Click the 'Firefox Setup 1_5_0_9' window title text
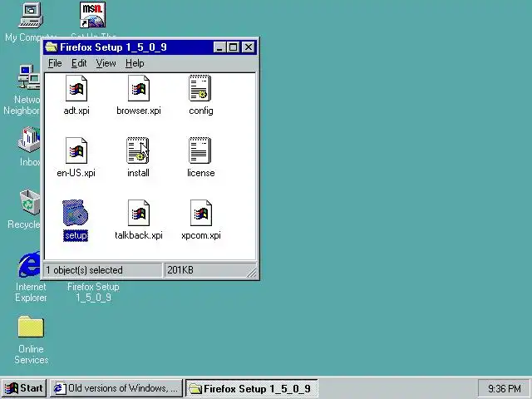The image size is (532, 399). coord(113,47)
